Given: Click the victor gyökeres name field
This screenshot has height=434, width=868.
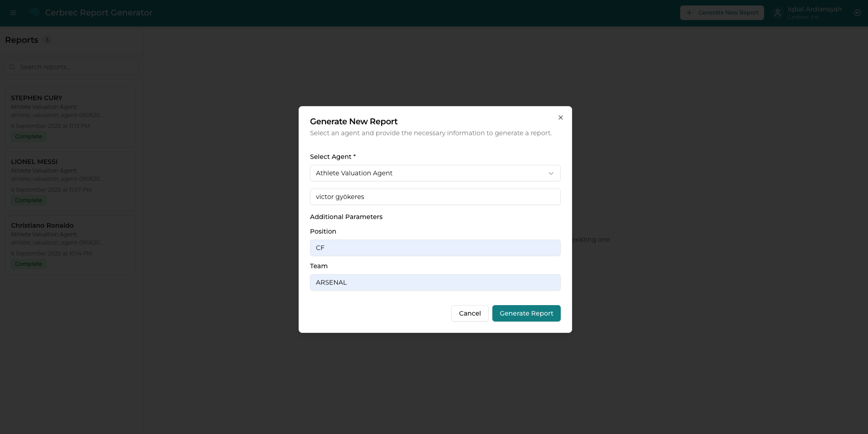Looking at the screenshot, I should (435, 197).
